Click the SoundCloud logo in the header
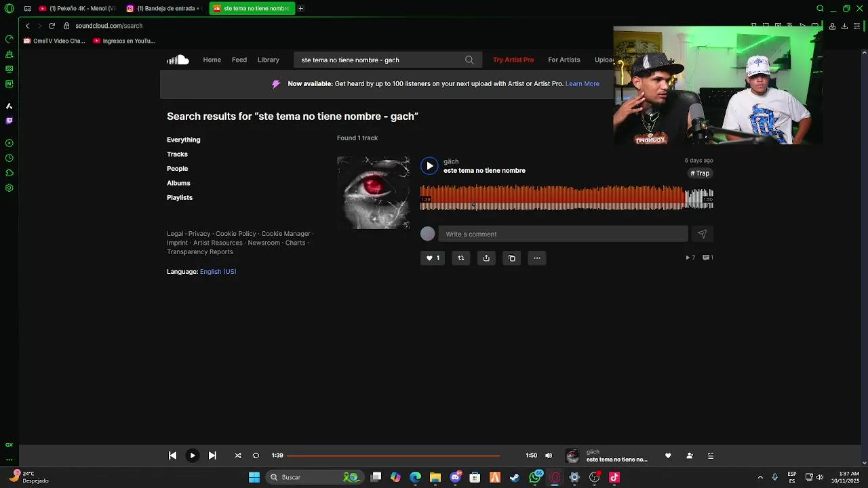 (178, 60)
